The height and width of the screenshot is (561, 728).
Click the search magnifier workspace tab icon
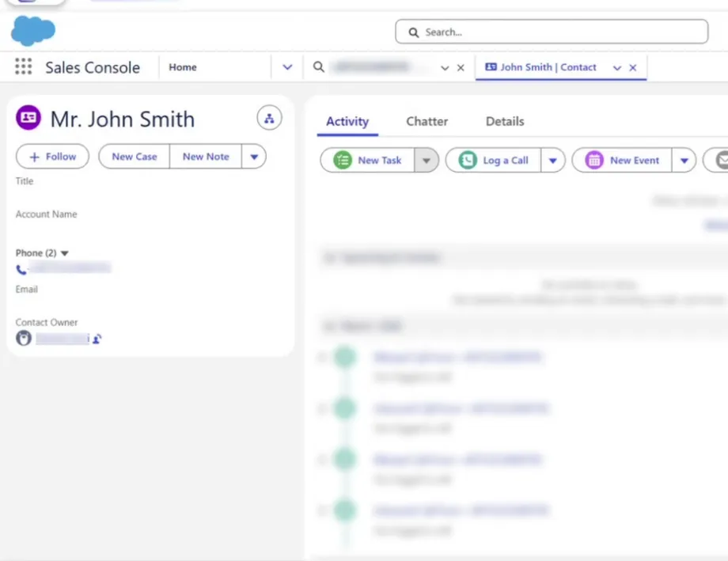tap(318, 67)
